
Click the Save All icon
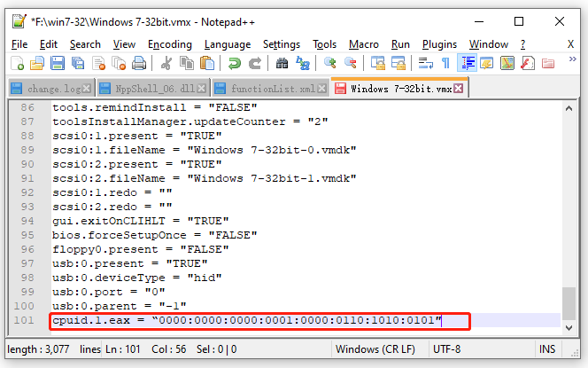tap(78, 63)
